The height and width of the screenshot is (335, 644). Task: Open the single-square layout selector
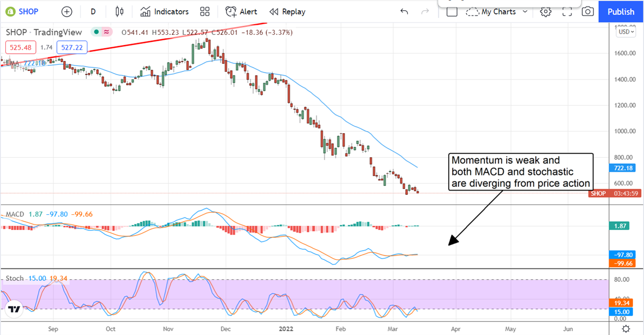[x=452, y=11]
